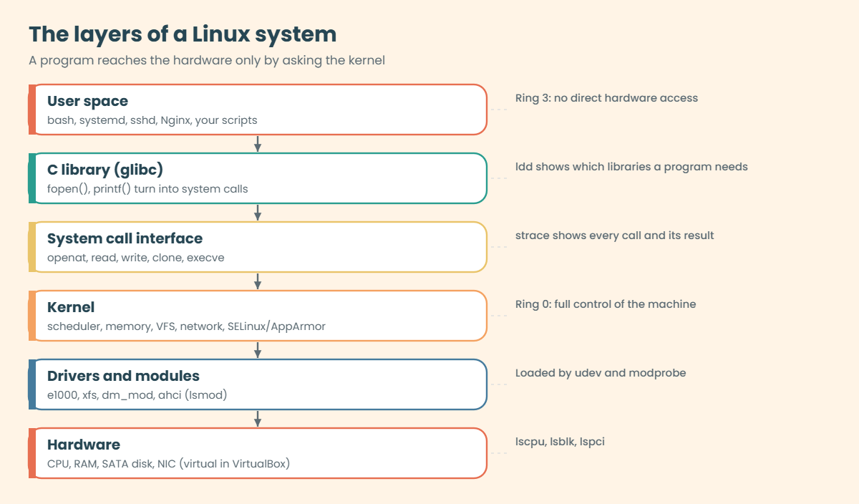Click "e1000, xfs, dm_mod, ahci (lsmod)" text
The height and width of the screenshot is (504, 859).
(x=137, y=395)
